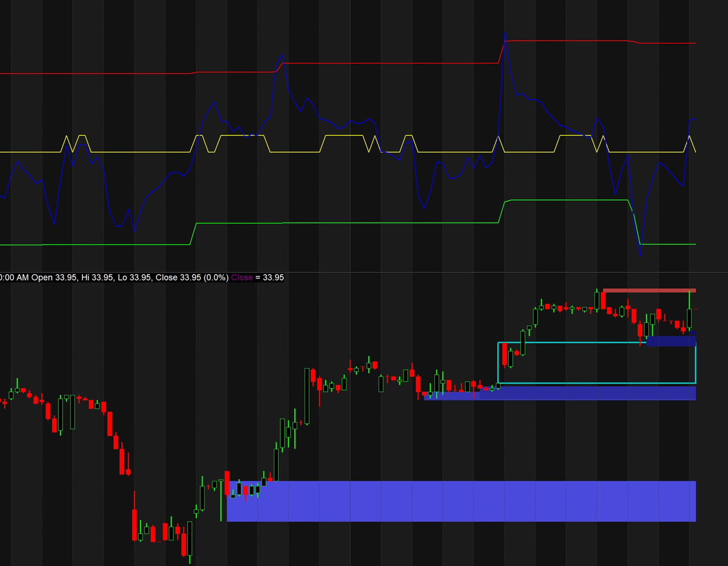
Task: Click the Hi 33.95 value in the data line
Action: (x=96, y=278)
